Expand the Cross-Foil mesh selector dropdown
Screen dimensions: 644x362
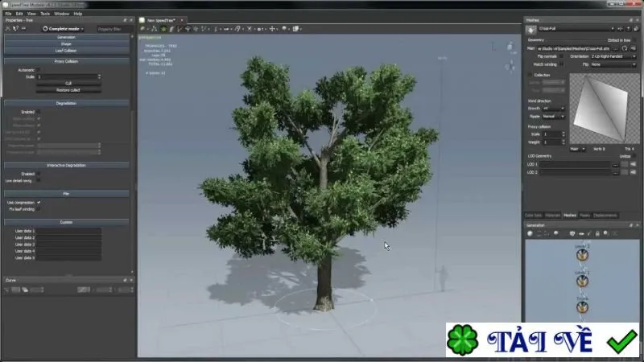576,29
